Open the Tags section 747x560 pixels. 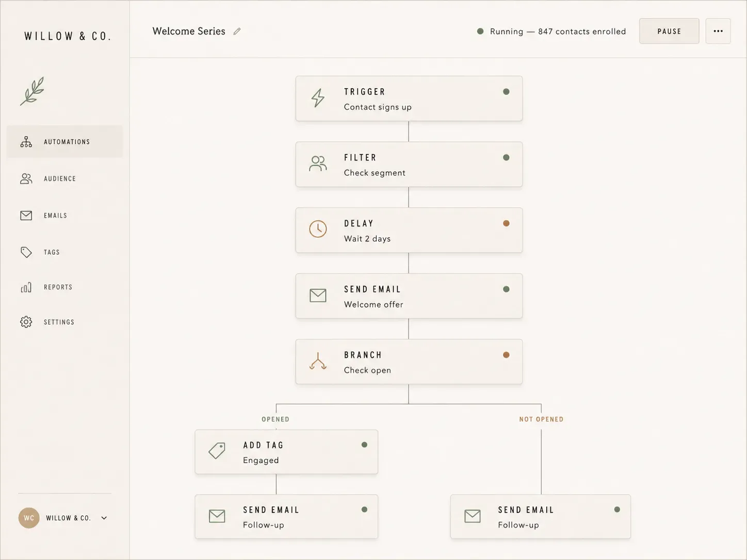[64, 252]
